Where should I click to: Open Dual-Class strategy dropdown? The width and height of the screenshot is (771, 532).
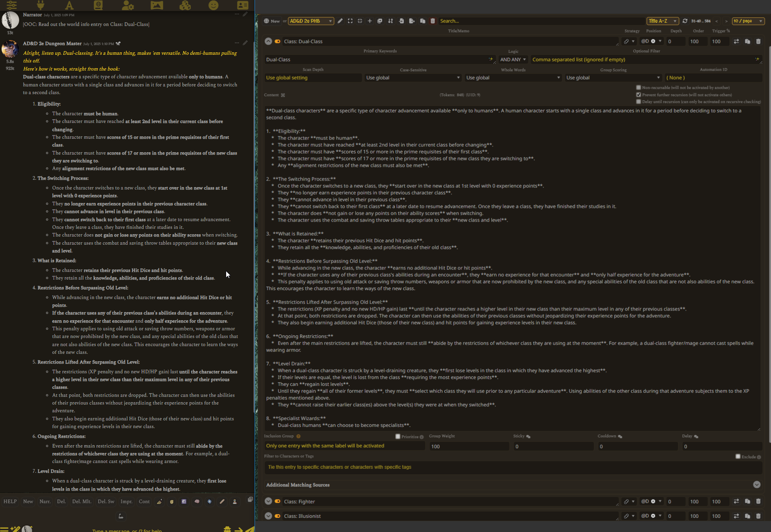click(629, 41)
